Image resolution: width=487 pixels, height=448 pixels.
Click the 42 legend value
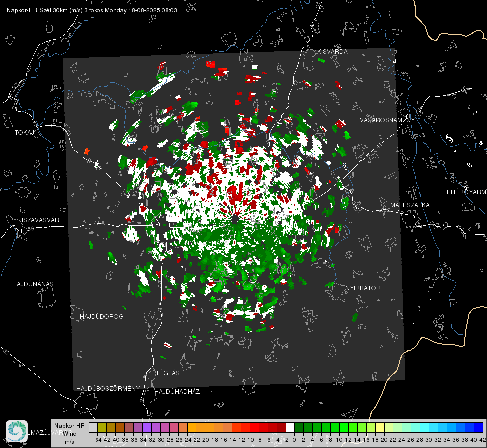coord(483,440)
